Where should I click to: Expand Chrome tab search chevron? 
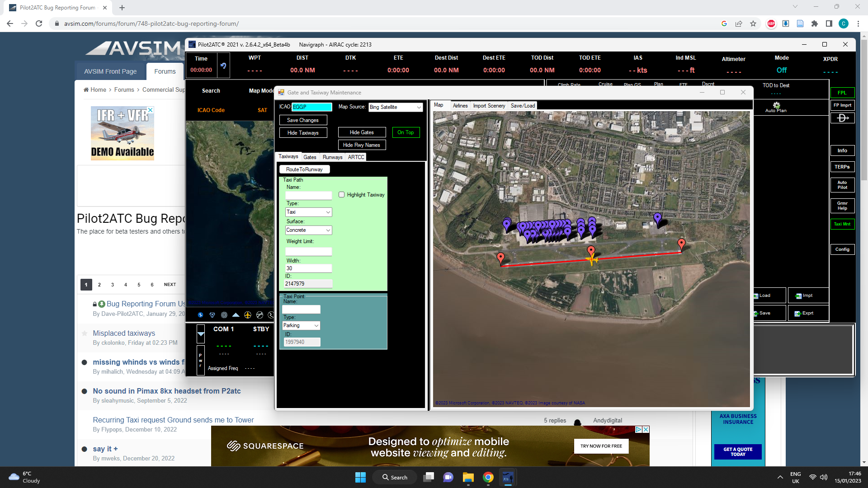click(795, 6)
